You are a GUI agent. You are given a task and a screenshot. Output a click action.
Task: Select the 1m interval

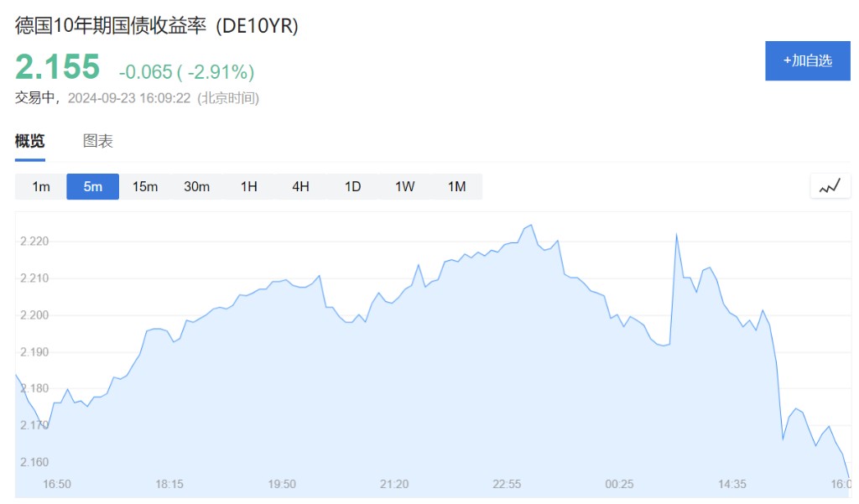[41, 186]
